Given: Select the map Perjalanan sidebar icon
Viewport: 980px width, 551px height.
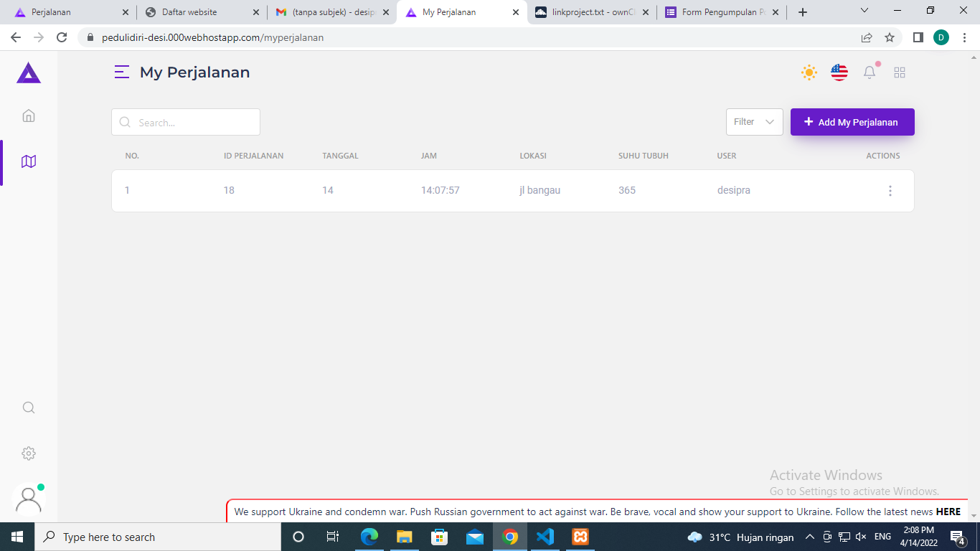Looking at the screenshot, I should [29, 161].
